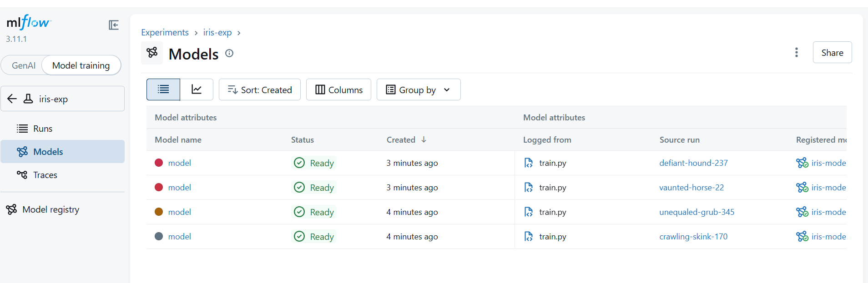Click the MLflow logo
This screenshot has width=868, height=283.
click(29, 22)
